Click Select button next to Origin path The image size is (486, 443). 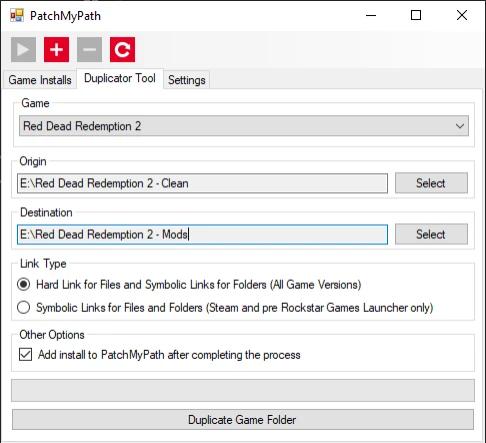pyautogui.click(x=431, y=183)
